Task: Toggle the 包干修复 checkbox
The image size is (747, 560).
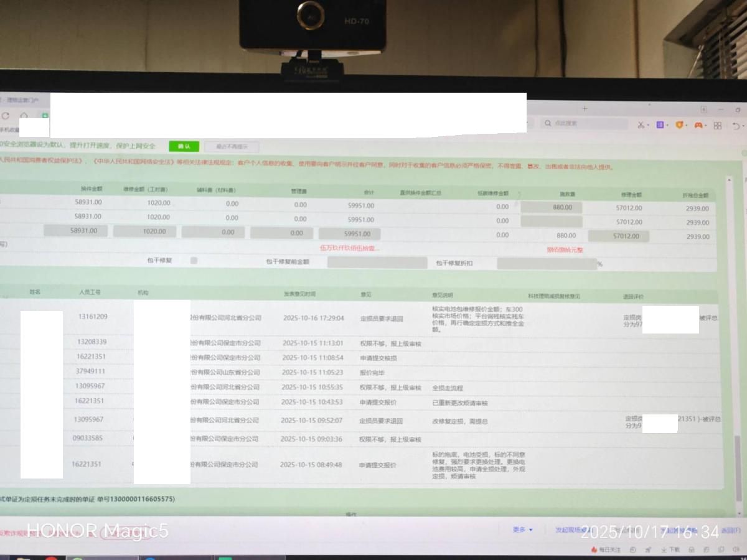Action: pos(194,261)
